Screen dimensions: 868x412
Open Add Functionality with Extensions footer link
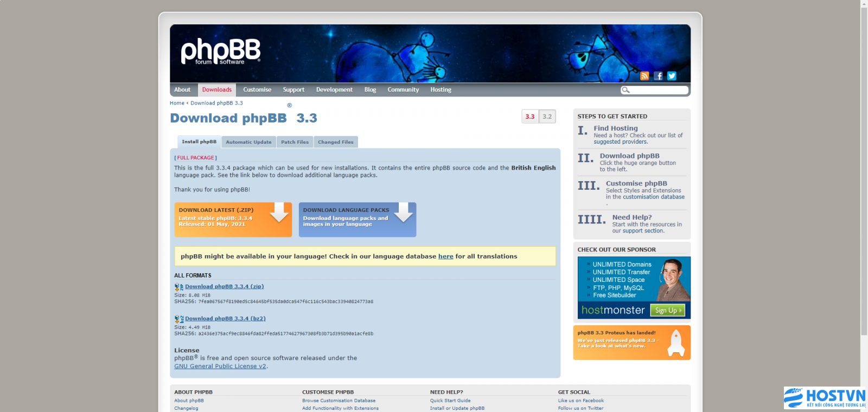[340, 408]
